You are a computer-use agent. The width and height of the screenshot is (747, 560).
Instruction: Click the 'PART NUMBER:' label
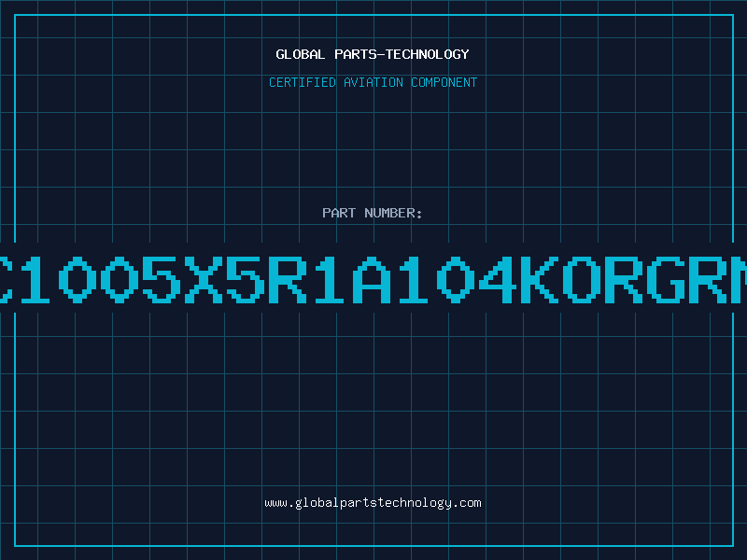coord(373,213)
